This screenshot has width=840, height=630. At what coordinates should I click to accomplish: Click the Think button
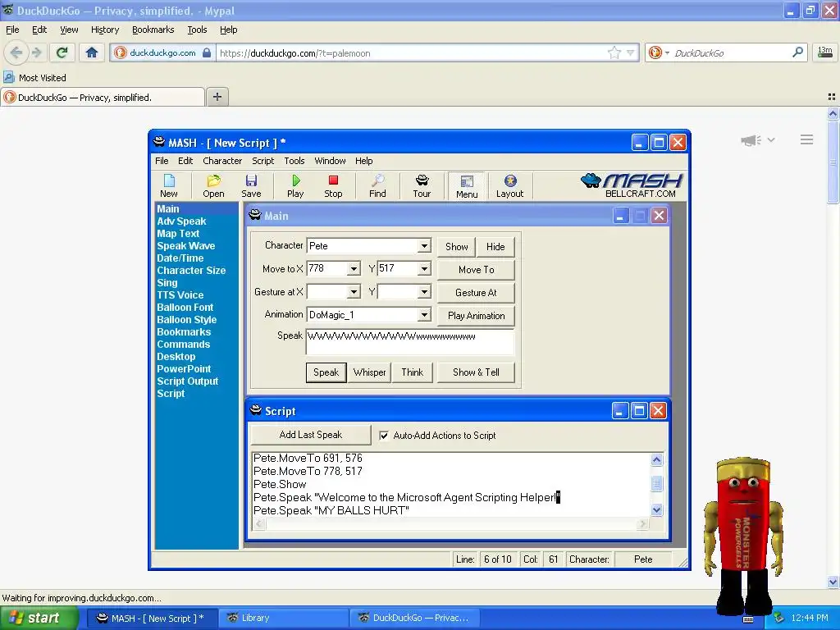(x=412, y=372)
